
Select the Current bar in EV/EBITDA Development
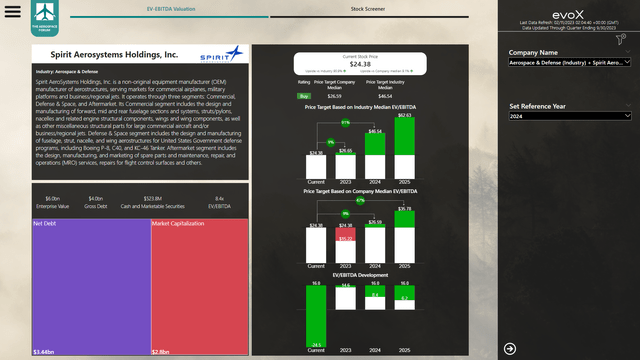tap(316, 316)
